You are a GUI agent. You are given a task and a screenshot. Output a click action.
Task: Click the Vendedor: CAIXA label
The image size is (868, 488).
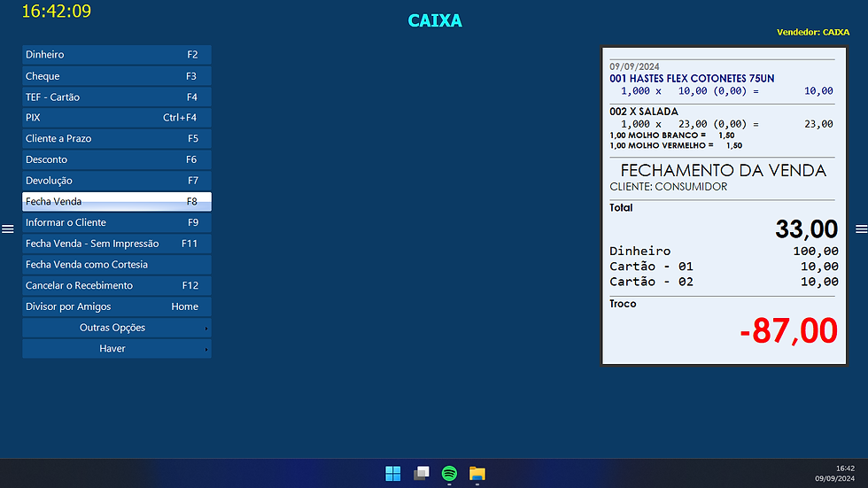tap(813, 32)
